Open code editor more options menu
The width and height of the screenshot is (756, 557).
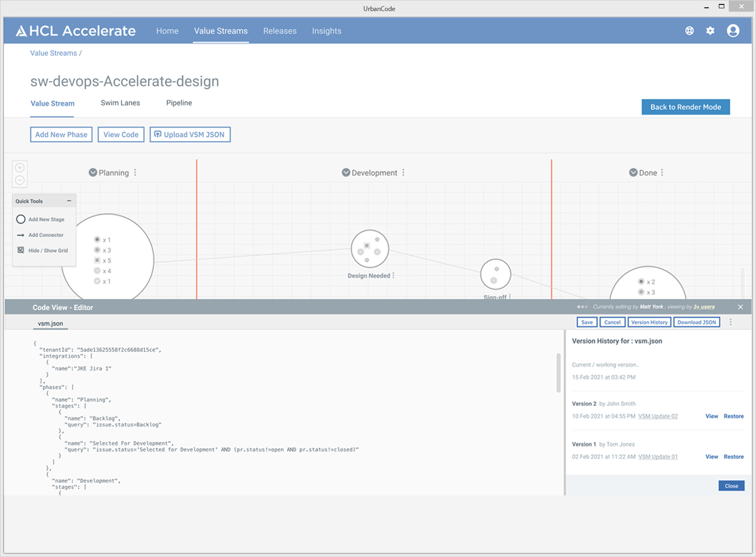click(730, 322)
